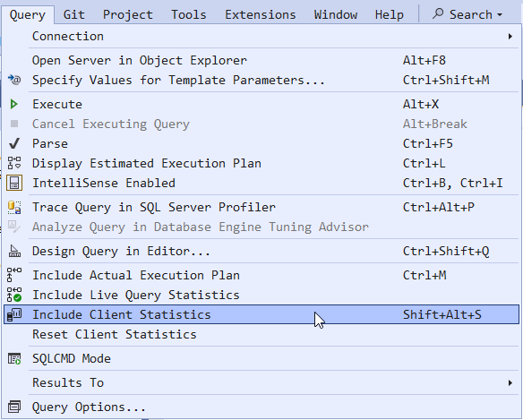Click the Trace Query in Profiler icon
Screen dimensions: 523x420
click(x=14, y=207)
